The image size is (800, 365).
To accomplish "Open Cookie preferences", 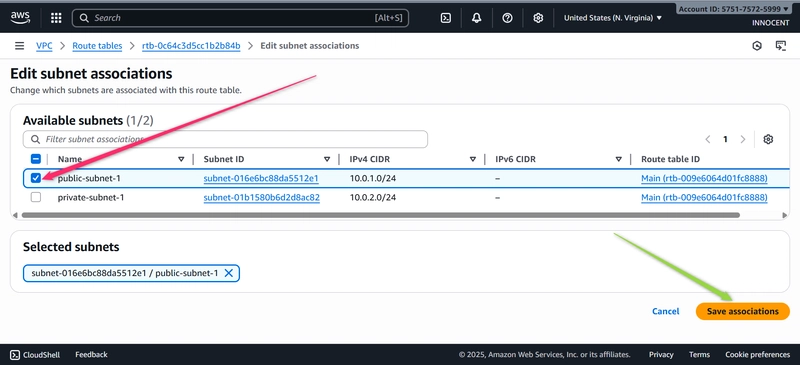I will pyautogui.click(x=757, y=354).
